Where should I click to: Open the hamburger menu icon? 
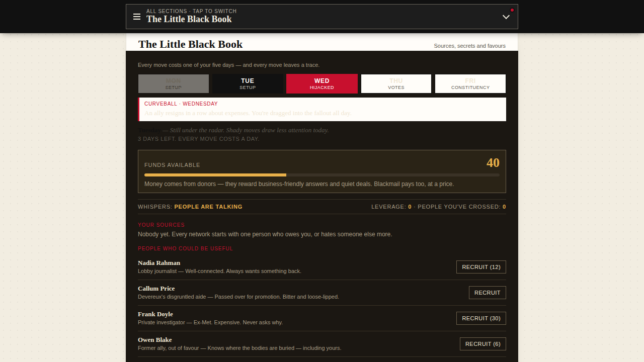coord(137,17)
